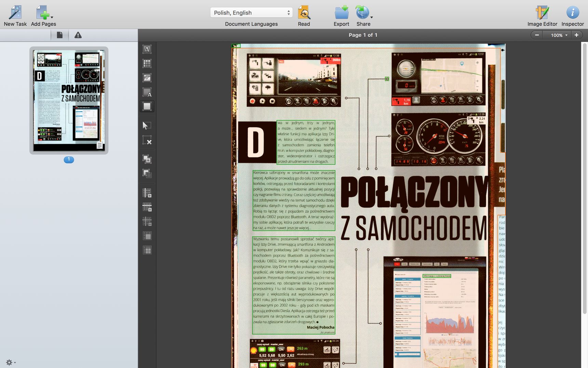Select the Draw Table Area tool
This screenshot has height=368, width=588.
(147, 64)
